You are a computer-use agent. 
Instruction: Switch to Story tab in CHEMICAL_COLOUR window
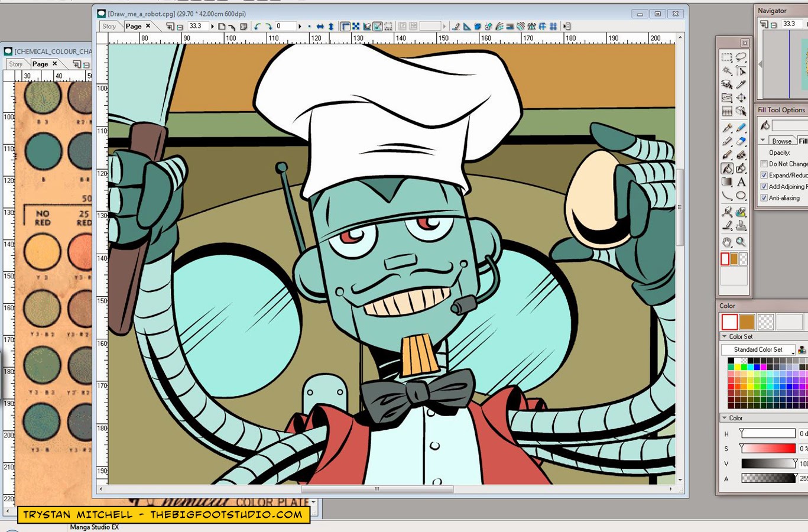tap(16, 64)
